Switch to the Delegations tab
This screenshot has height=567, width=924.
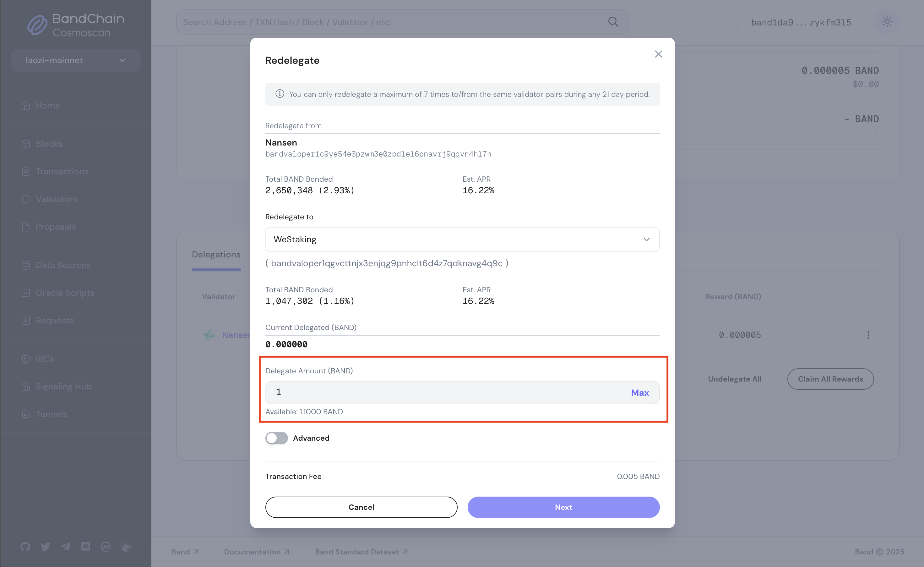[216, 254]
